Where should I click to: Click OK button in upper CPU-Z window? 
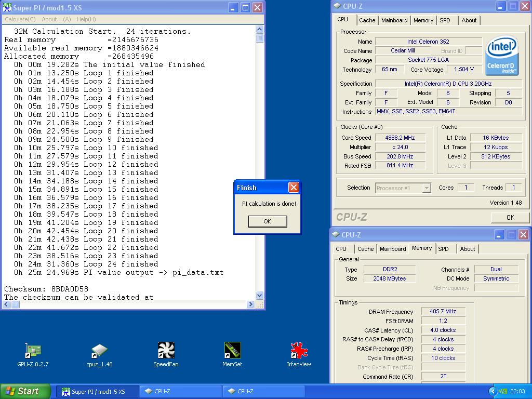510,218
